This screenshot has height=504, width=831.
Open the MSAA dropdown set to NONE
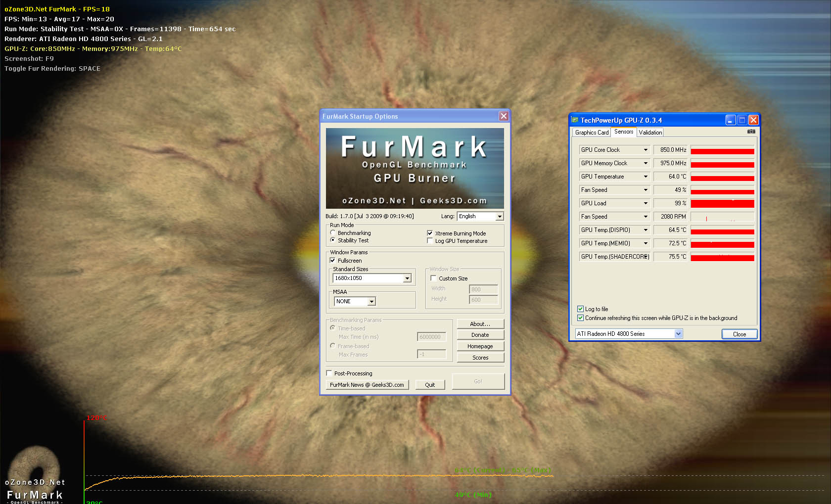tap(355, 301)
